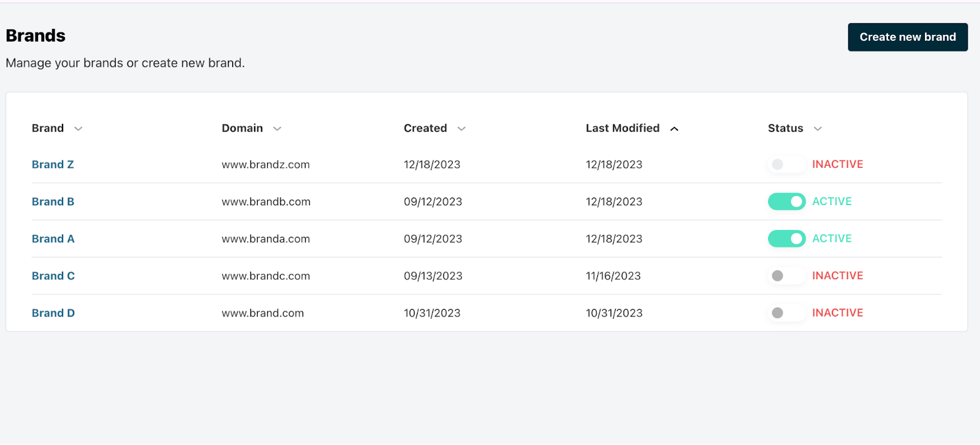Click the www.brandz.com domain cell
This screenshot has height=445, width=980.
point(265,165)
